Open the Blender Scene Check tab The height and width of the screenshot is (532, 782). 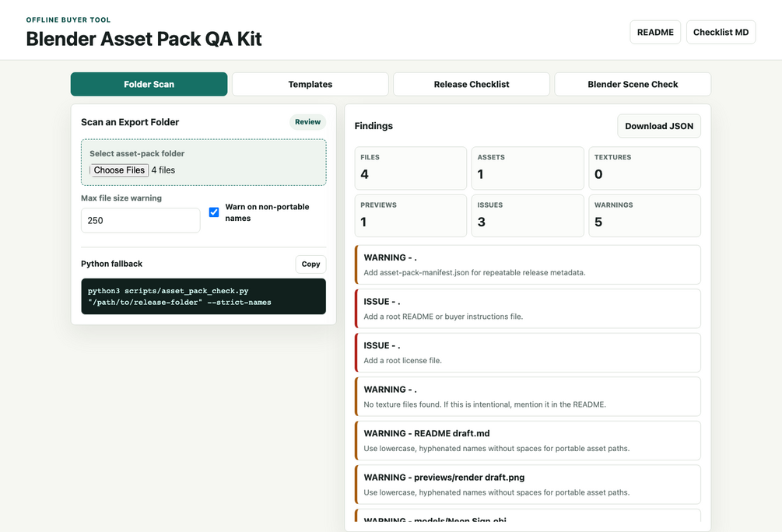tap(633, 84)
